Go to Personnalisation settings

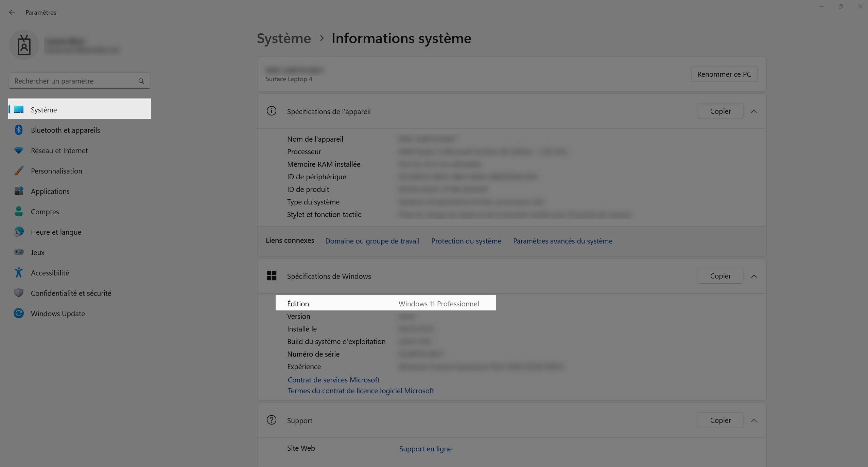click(x=80, y=171)
